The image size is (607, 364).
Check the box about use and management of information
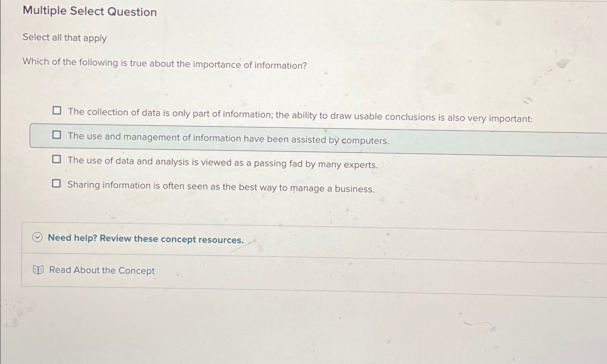(x=57, y=135)
